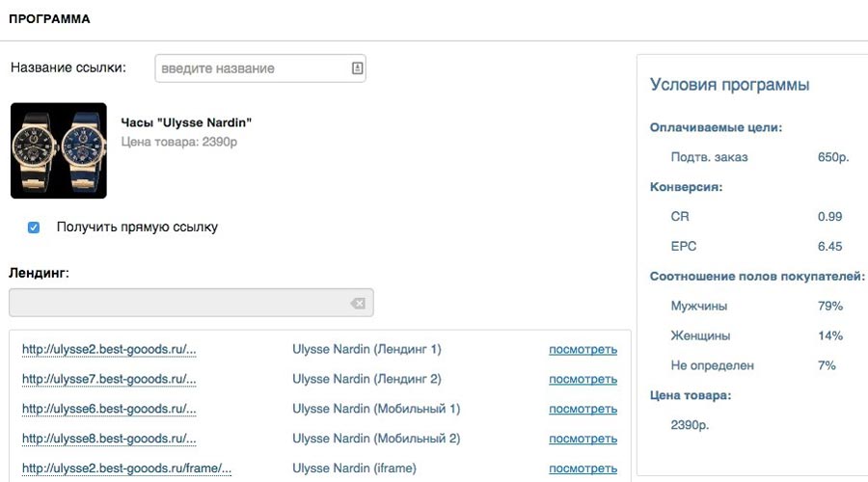Click the Женщины 14% value
868x482 pixels.
[x=829, y=335]
